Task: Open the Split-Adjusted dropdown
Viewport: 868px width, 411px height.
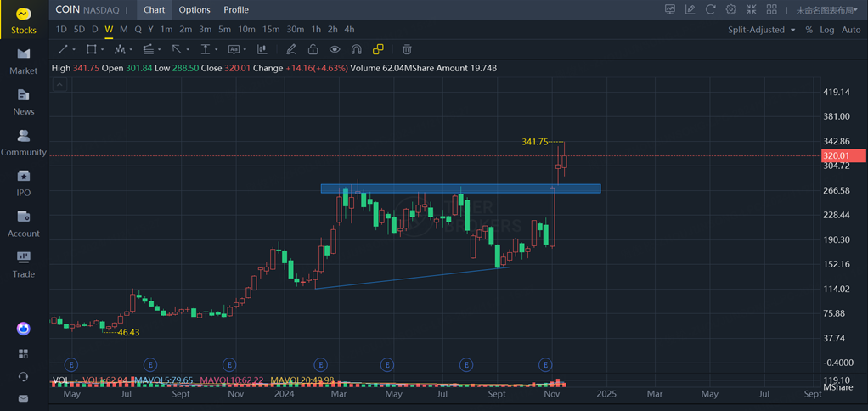Action: pyautogui.click(x=762, y=30)
